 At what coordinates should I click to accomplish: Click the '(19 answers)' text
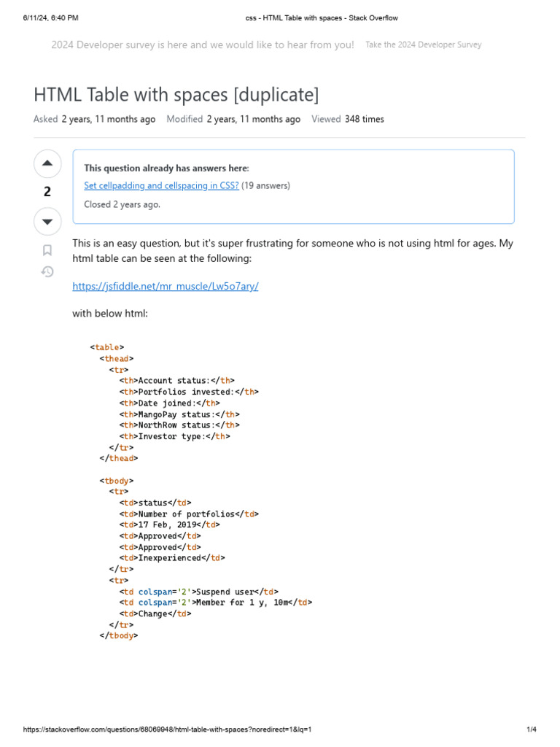click(x=265, y=185)
